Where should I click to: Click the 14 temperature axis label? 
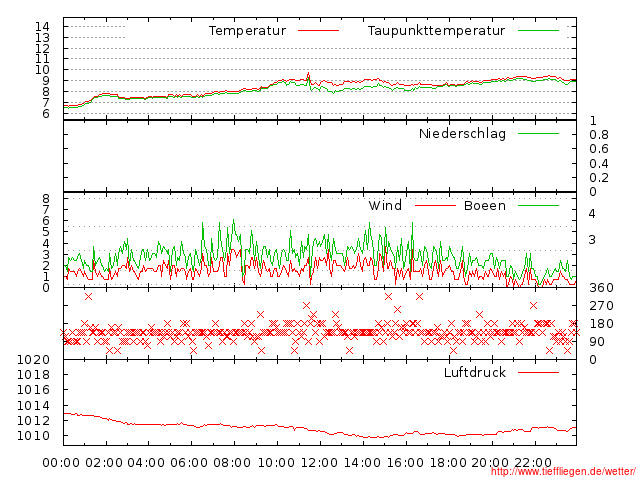(x=42, y=27)
